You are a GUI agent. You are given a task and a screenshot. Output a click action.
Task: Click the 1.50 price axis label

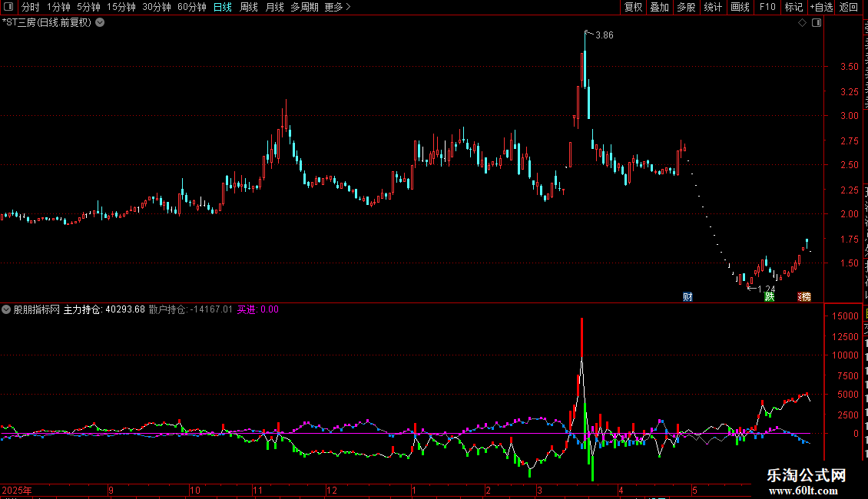click(849, 263)
